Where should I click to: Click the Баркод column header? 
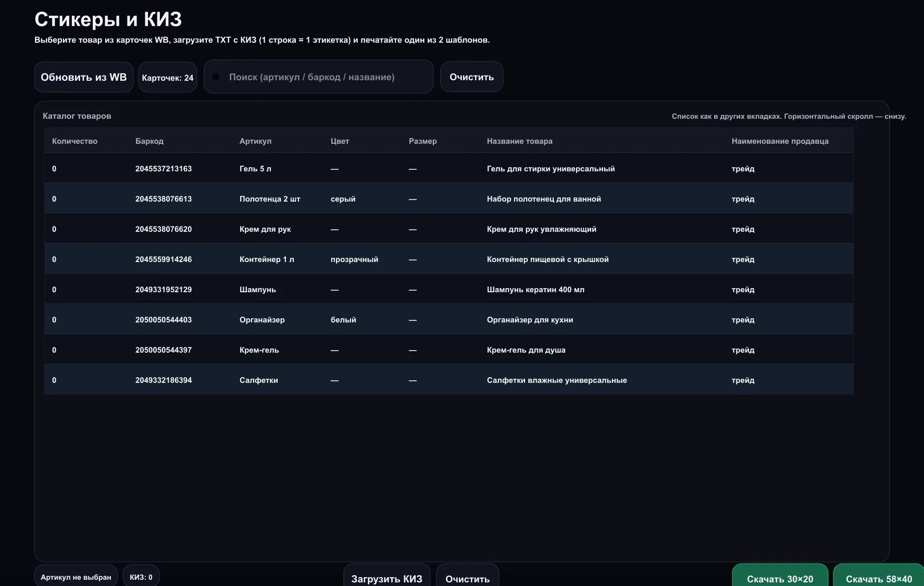click(x=149, y=141)
